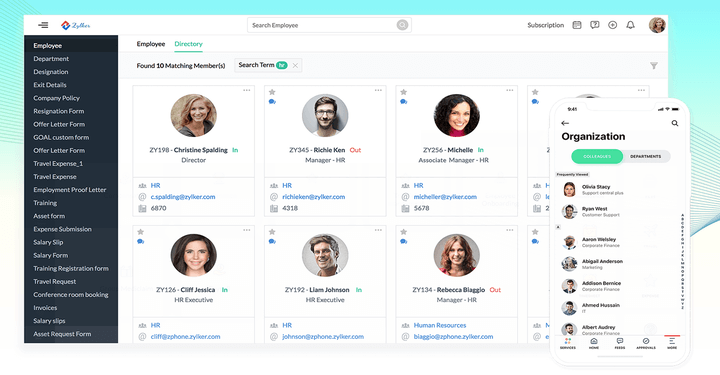The height and width of the screenshot is (375, 720).
Task: Favorite Rebecca Biaggio with the star
Action: pos(404,232)
